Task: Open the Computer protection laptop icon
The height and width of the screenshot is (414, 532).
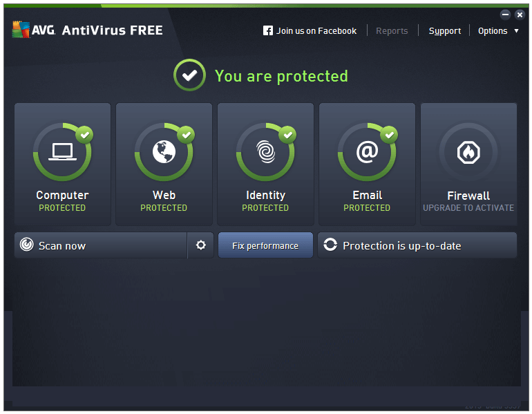Action: click(62, 152)
